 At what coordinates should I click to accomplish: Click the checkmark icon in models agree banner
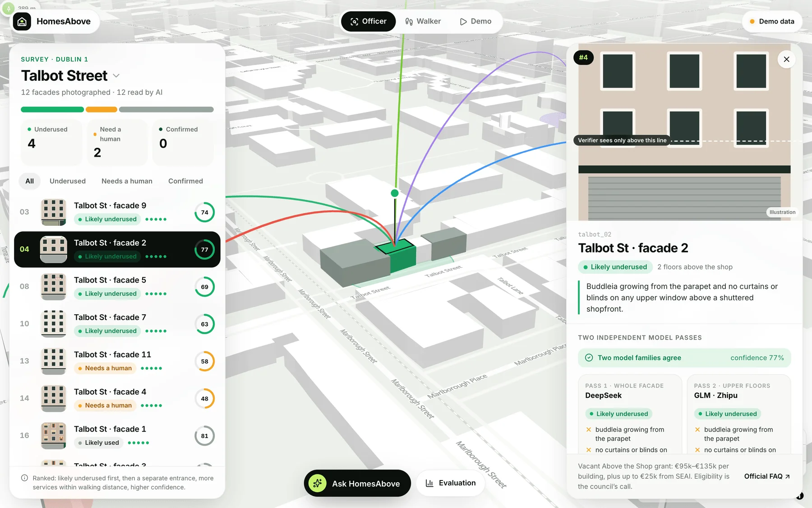pyautogui.click(x=589, y=358)
